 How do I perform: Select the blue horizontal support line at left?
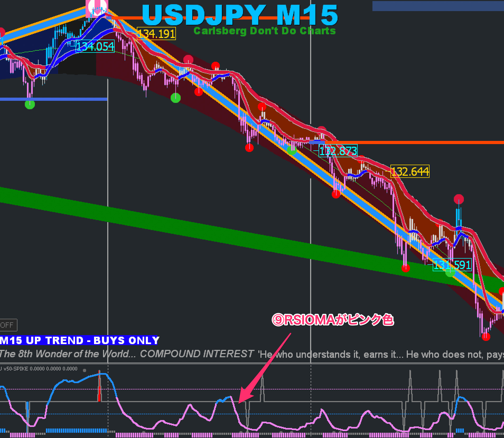point(54,99)
